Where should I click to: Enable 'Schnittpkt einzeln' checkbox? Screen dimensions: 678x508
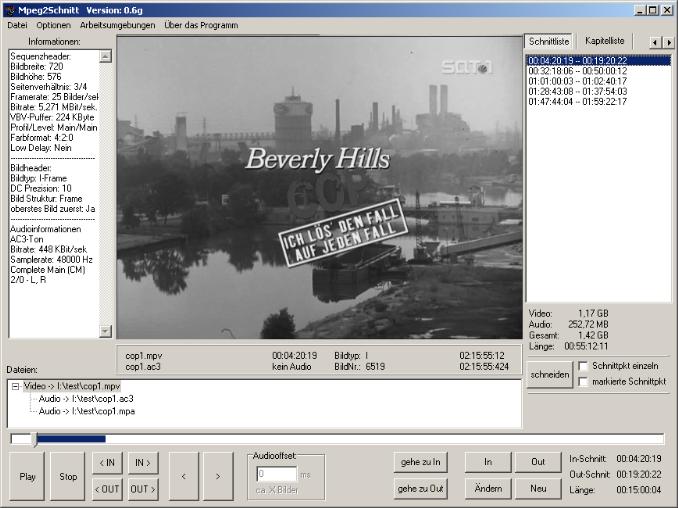[583, 366]
